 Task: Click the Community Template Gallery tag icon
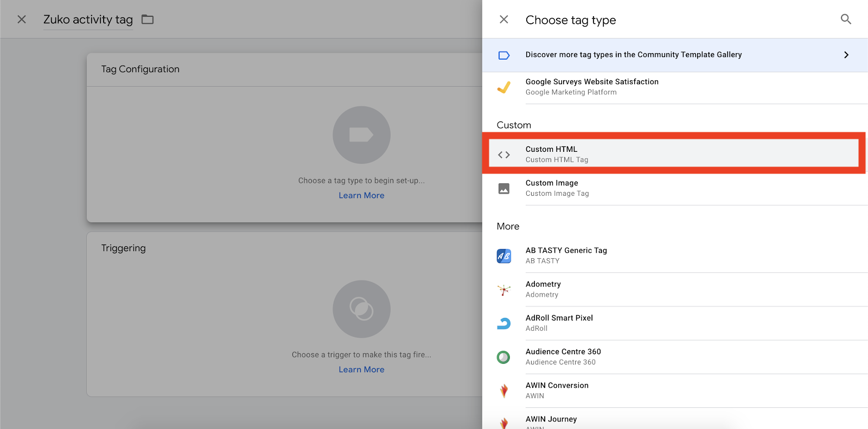pos(504,55)
